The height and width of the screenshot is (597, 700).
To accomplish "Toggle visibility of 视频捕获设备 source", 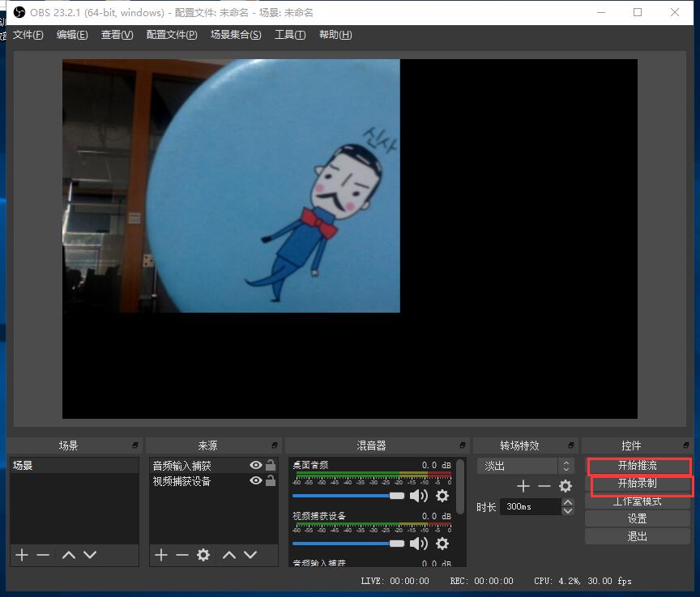I will pyautogui.click(x=256, y=481).
